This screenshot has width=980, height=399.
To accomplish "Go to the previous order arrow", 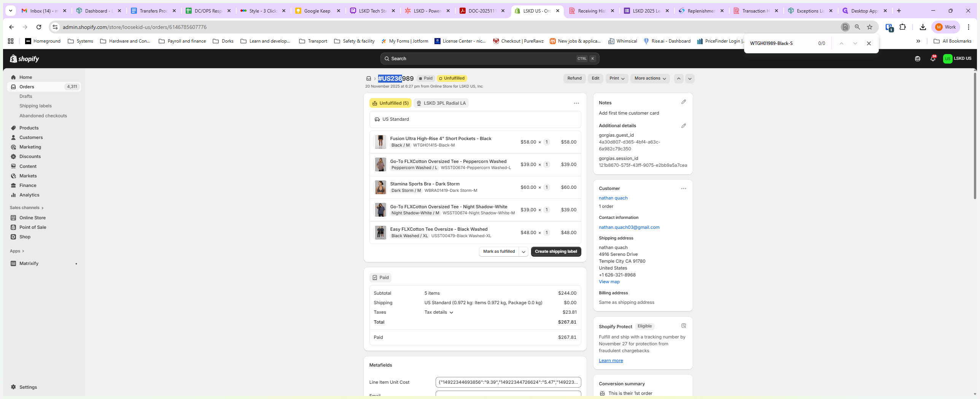I will [678, 78].
